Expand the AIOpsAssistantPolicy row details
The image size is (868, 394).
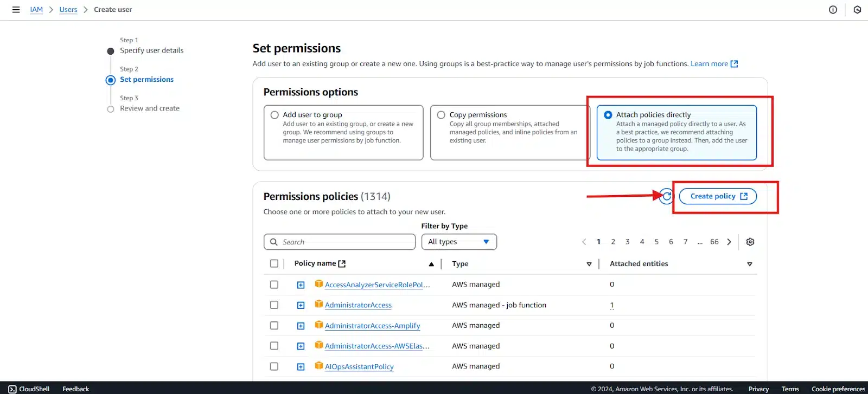(x=301, y=367)
